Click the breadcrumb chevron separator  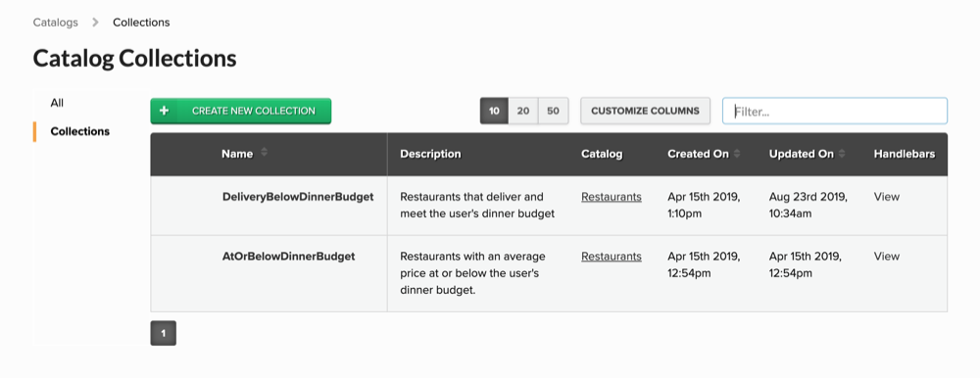pyautogui.click(x=95, y=22)
